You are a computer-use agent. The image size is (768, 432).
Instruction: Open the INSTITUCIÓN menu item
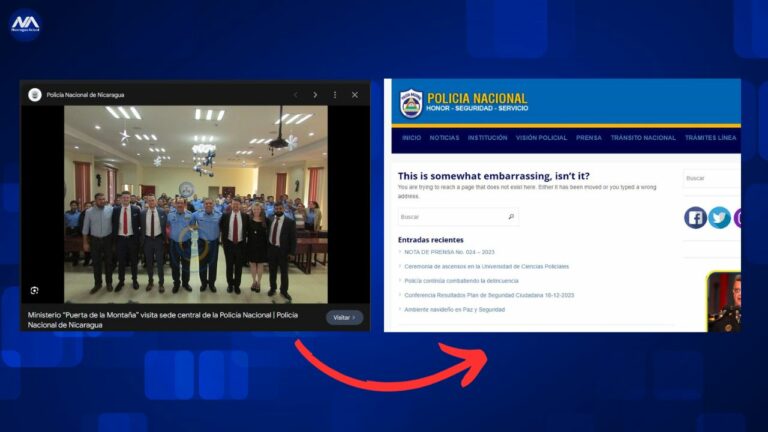[x=487, y=138]
